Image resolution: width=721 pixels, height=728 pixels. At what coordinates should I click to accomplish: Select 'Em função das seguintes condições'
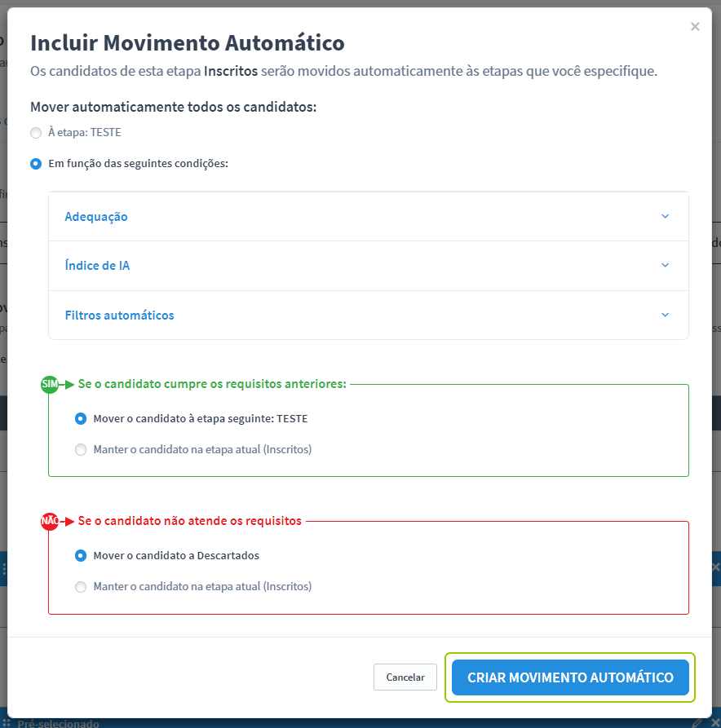pos(35,163)
